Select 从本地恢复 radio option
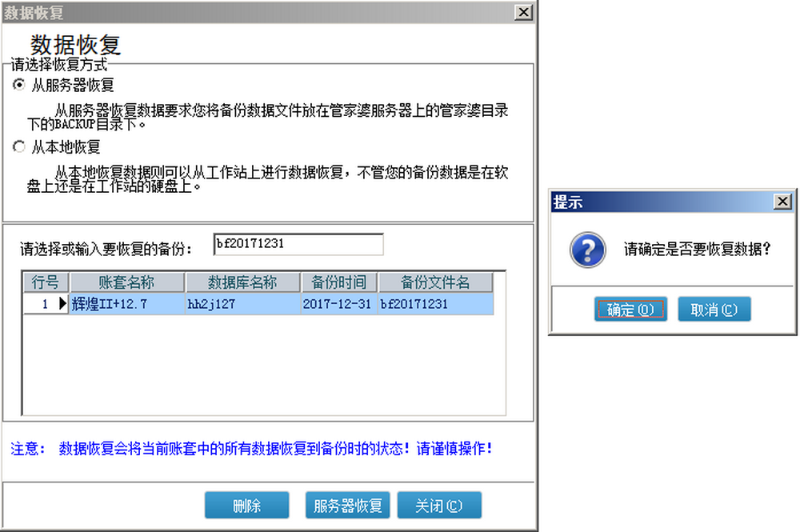This screenshot has height=532, width=800. (x=19, y=147)
